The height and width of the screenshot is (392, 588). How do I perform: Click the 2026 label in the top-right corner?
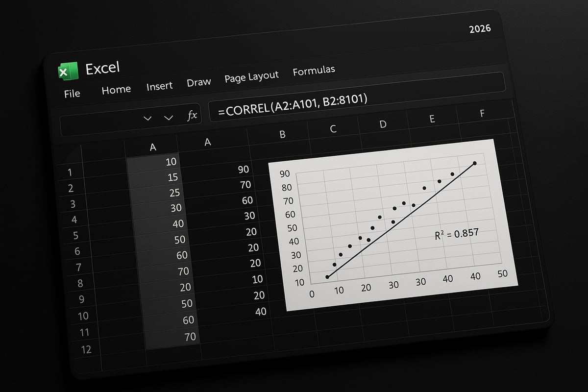tap(481, 28)
